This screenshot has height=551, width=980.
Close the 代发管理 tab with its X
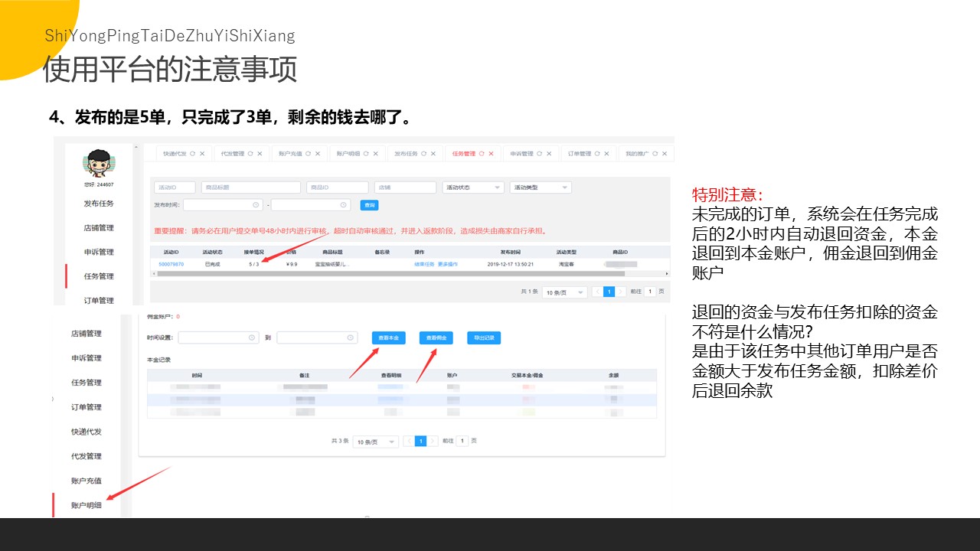point(260,154)
